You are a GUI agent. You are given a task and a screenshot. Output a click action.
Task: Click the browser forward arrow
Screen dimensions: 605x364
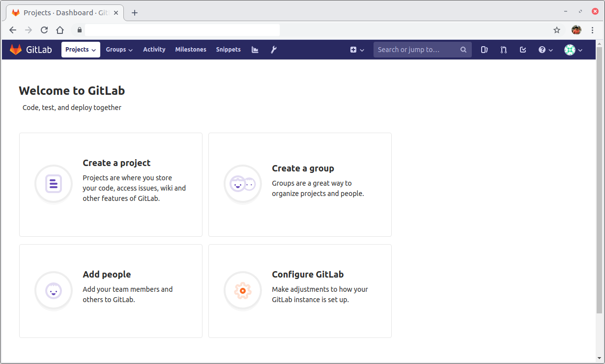click(x=29, y=30)
